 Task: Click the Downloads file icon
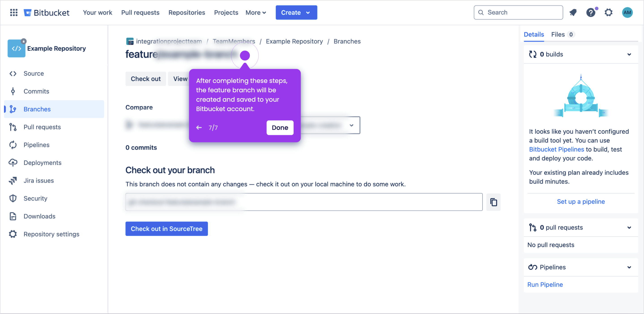[13, 216]
